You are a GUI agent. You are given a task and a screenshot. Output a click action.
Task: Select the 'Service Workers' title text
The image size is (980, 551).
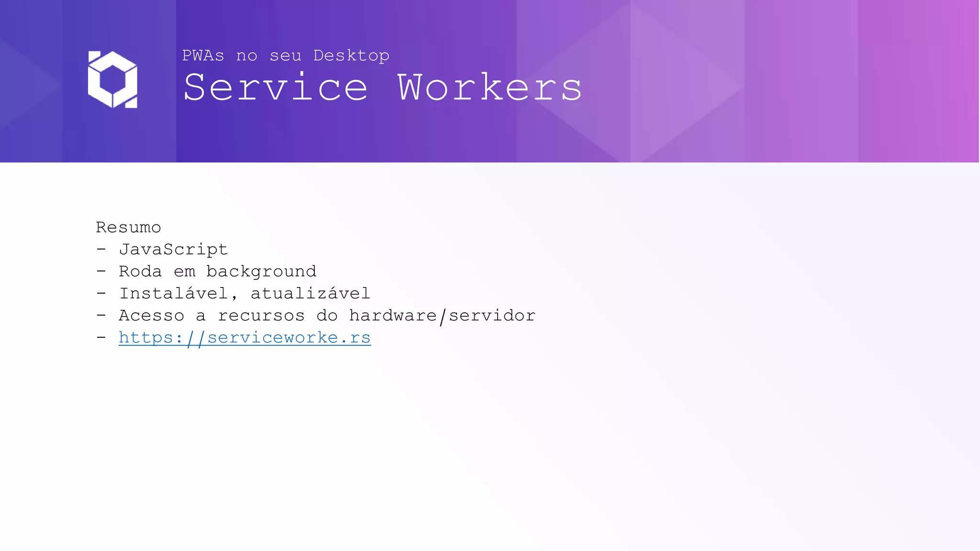[x=382, y=88]
